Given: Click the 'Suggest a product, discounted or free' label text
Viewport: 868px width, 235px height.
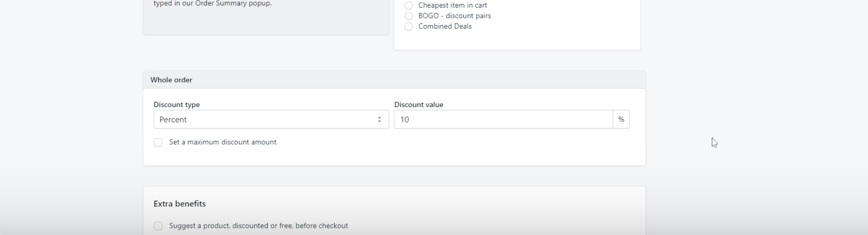Looking at the screenshot, I should click(259, 226).
